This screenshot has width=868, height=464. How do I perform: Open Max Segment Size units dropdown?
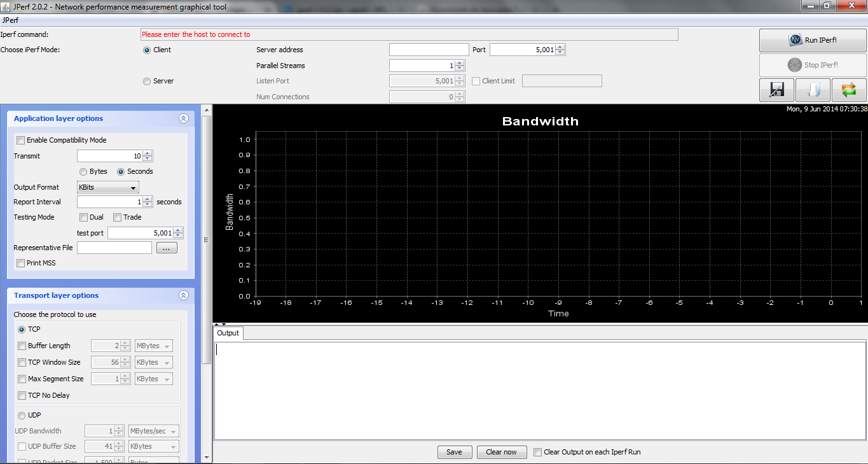[x=153, y=379]
